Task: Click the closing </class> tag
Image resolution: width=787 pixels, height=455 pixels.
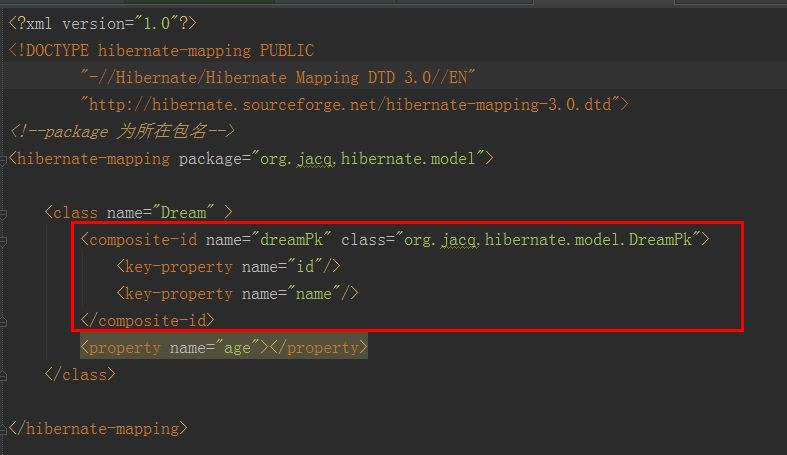Action: click(80, 375)
